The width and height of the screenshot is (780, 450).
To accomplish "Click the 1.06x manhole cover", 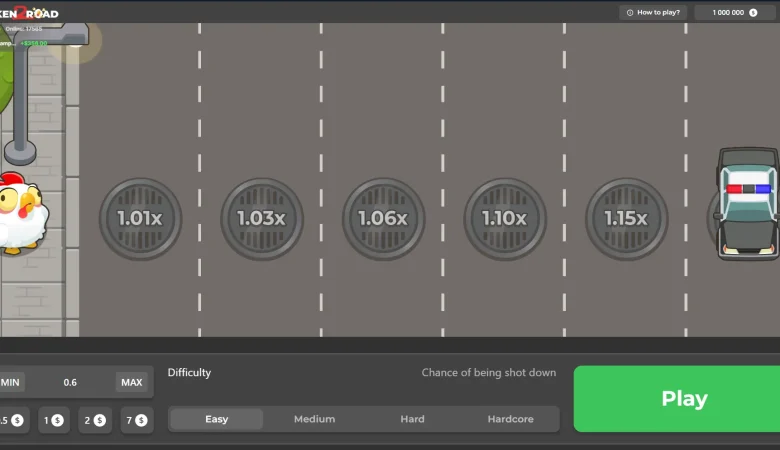I will coord(383,218).
